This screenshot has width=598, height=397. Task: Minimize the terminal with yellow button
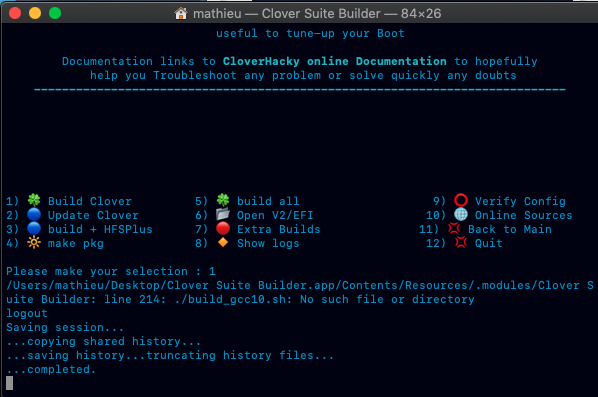click(x=35, y=13)
